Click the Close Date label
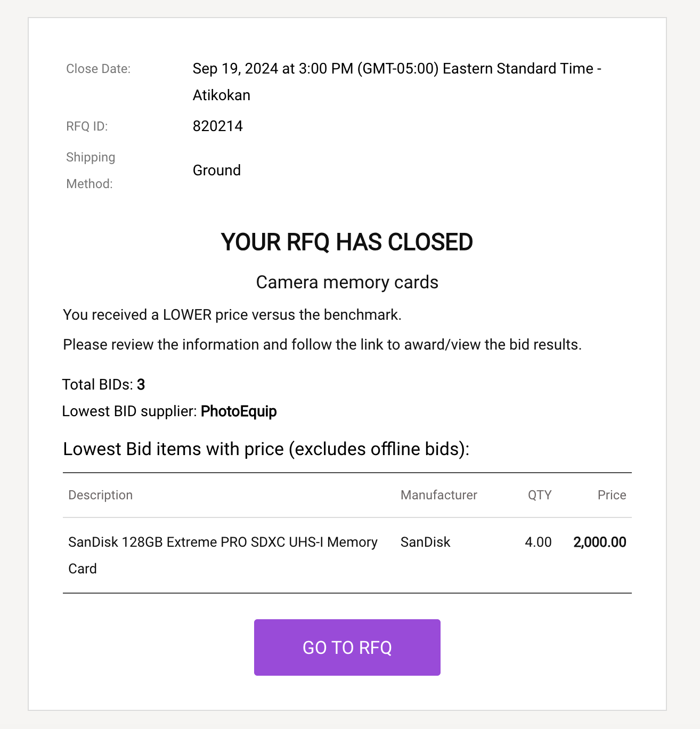Image resolution: width=700 pixels, height=729 pixels. click(x=98, y=69)
